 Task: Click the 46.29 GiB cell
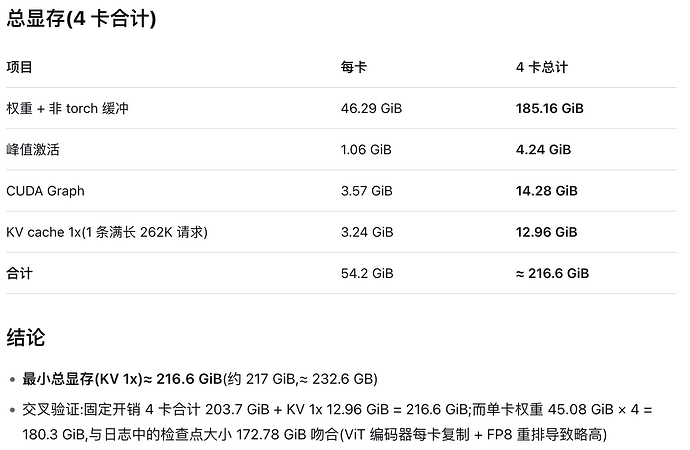pyautogui.click(x=371, y=109)
